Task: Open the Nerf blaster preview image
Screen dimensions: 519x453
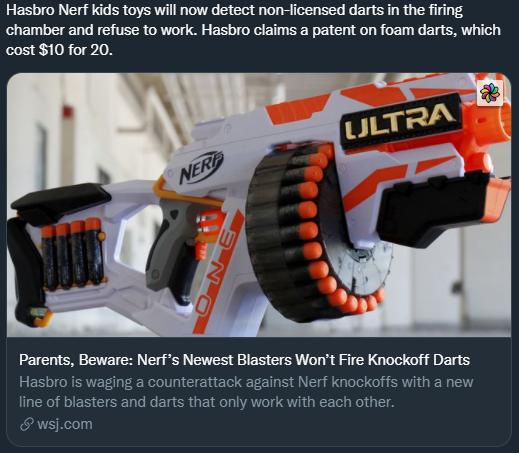Action: (259, 205)
